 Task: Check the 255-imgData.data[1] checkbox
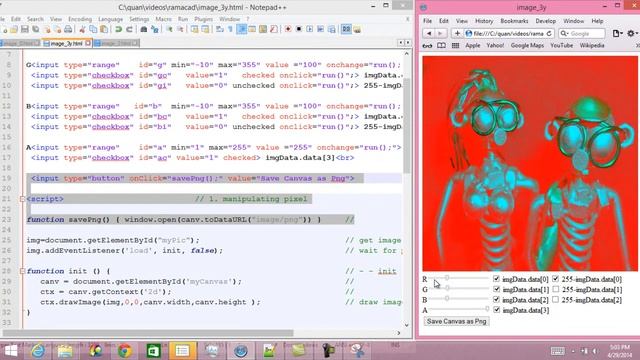point(556,289)
